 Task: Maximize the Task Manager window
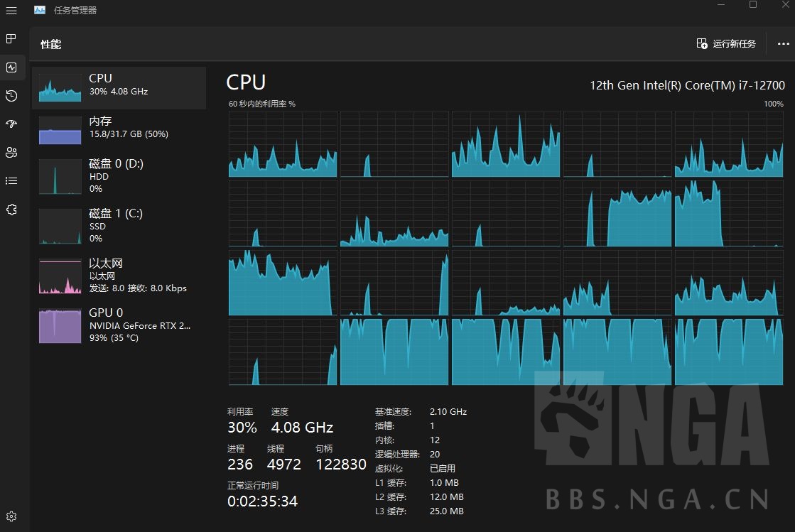[753, 5]
